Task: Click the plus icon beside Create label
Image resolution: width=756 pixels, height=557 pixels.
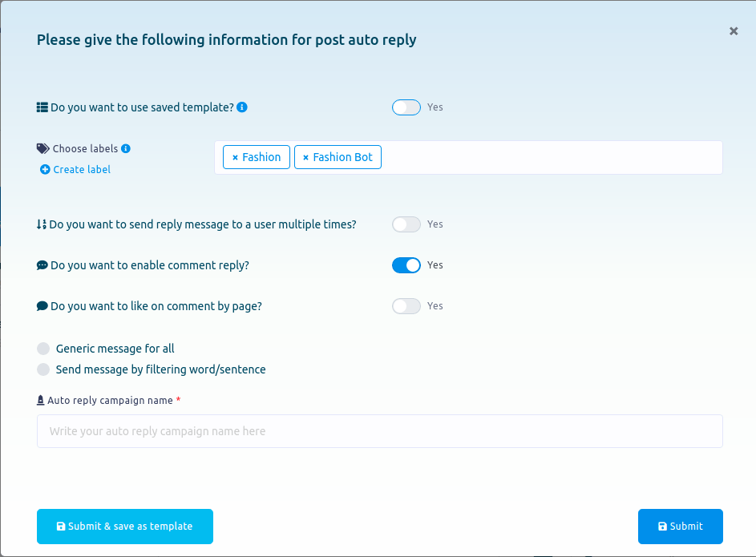Action: [x=45, y=170]
